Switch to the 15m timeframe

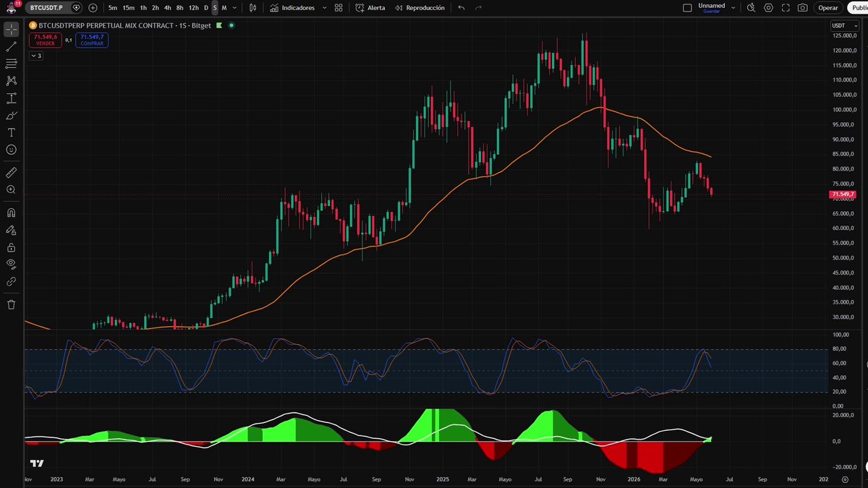(x=128, y=8)
